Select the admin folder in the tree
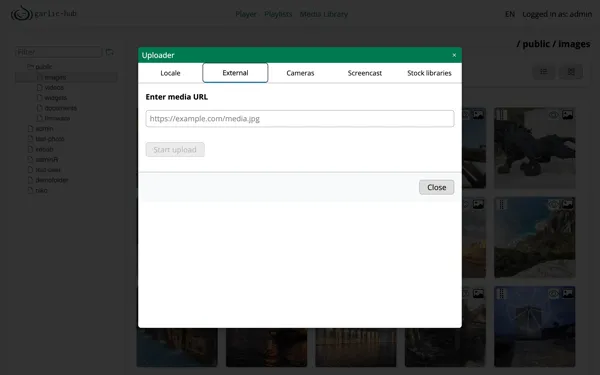This screenshot has height=375, width=600. click(x=44, y=129)
